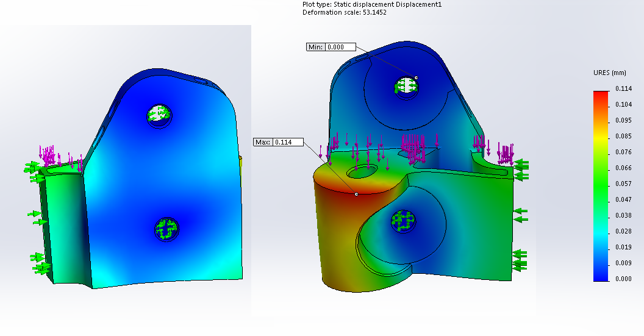
Task: Click the 0.095 legend value
Action: pyautogui.click(x=623, y=120)
